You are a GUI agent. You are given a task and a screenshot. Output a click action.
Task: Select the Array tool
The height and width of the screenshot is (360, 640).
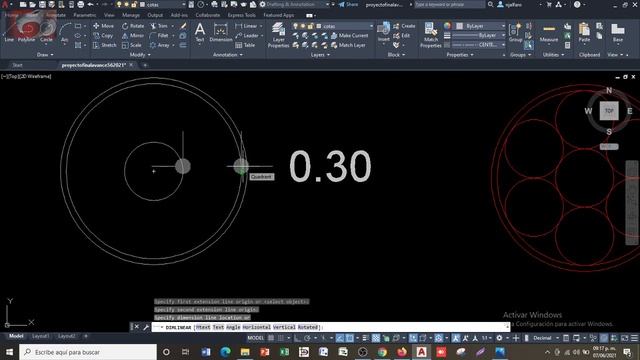click(160, 45)
